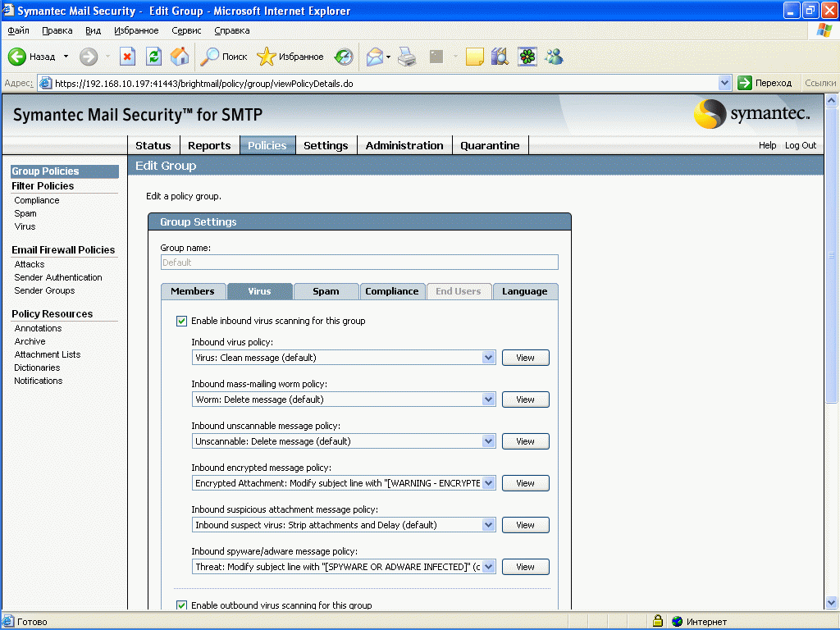The height and width of the screenshot is (630, 840).
Task: Click the History clock icon
Action: click(344, 57)
